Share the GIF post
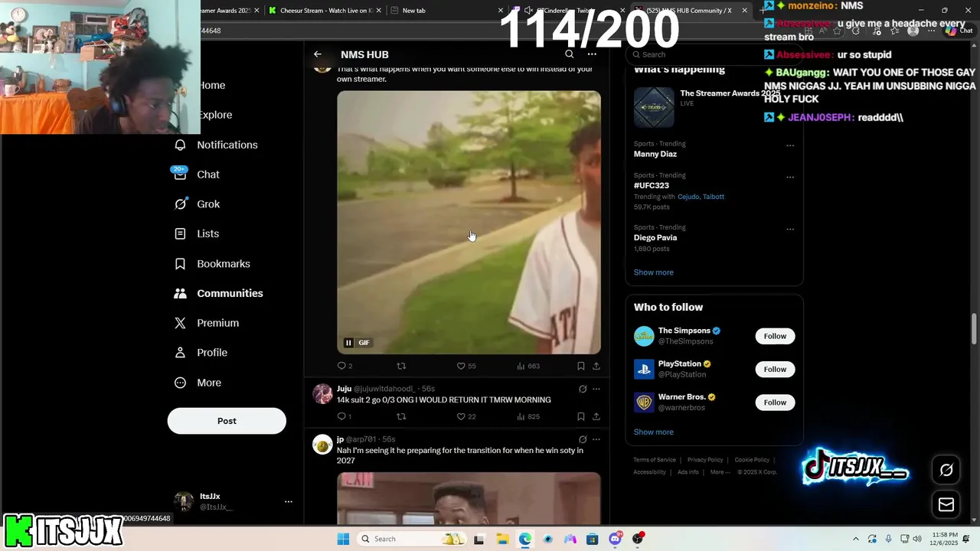Image resolution: width=980 pixels, height=551 pixels. 596,366
